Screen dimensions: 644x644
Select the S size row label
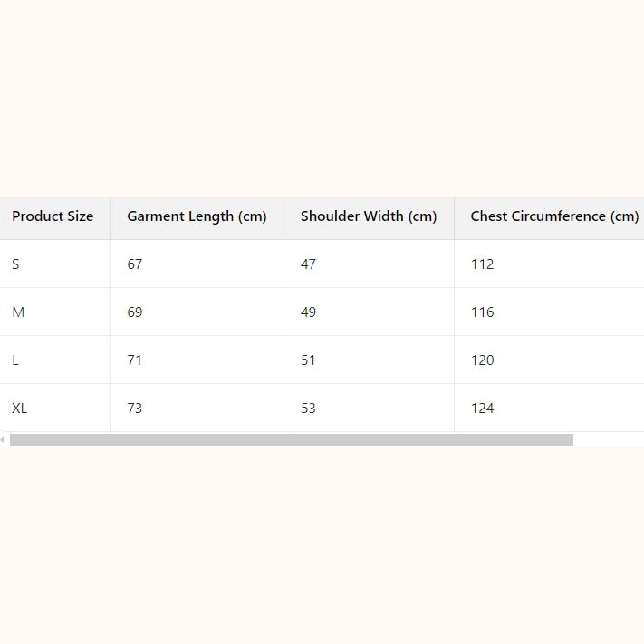(15, 264)
